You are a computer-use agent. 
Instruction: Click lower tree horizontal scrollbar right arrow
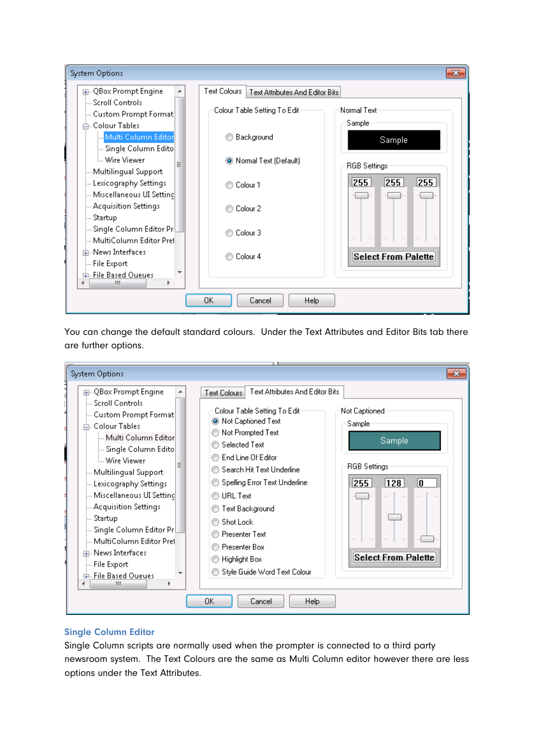[x=169, y=584]
